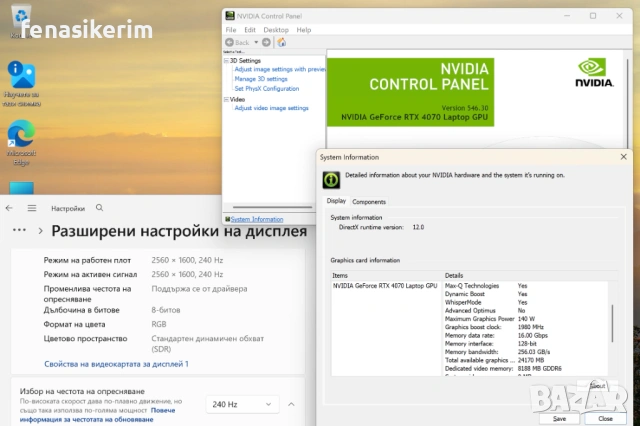The image size is (640, 426).
Task: Click the NVIDIA main pane vertical scrollbar
Action: (x=628, y=102)
